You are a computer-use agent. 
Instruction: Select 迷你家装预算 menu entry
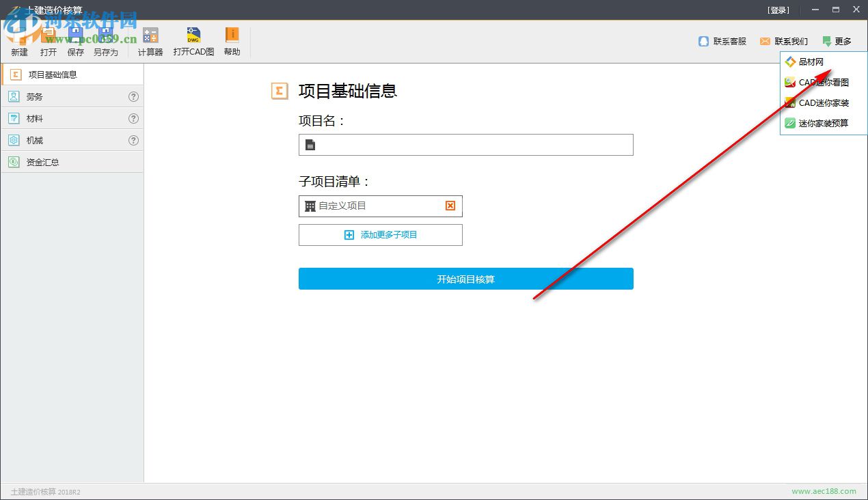coord(824,124)
